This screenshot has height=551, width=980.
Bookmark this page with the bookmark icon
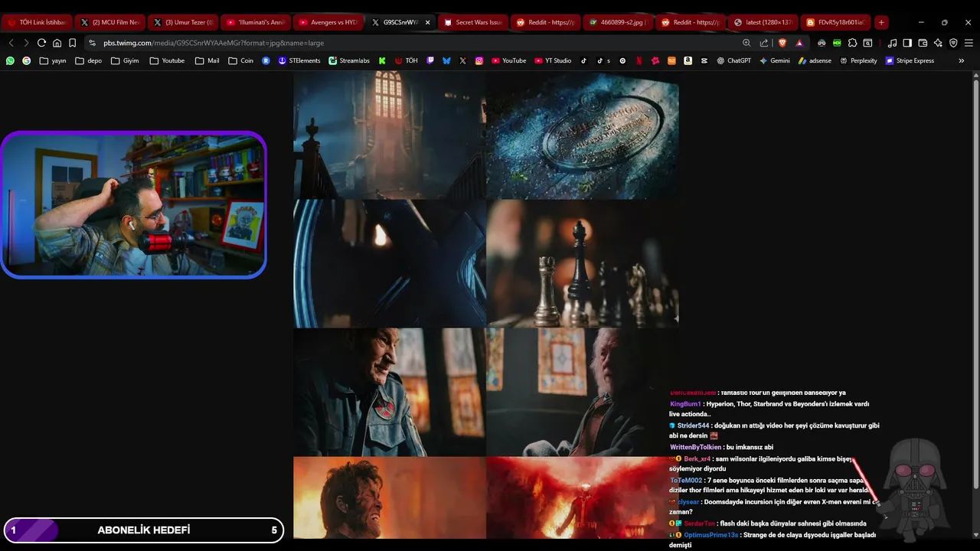pos(72,43)
